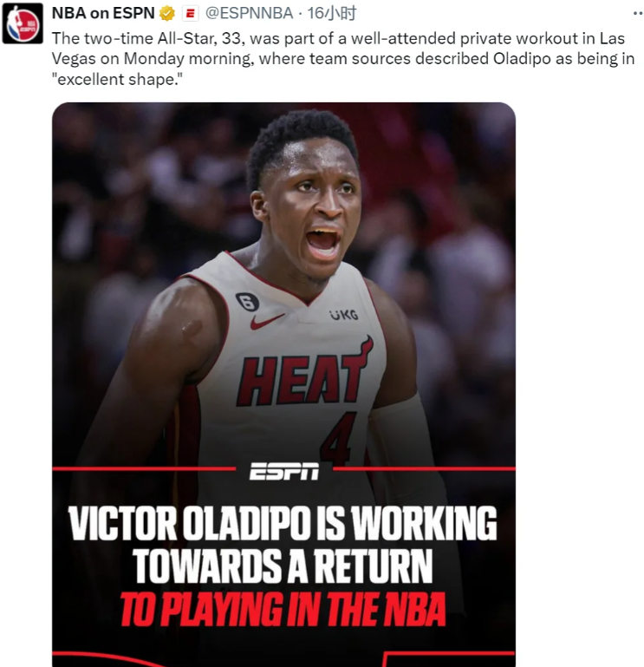
Task: Click the tweet text about Oladipo's workout
Action: coord(342,59)
